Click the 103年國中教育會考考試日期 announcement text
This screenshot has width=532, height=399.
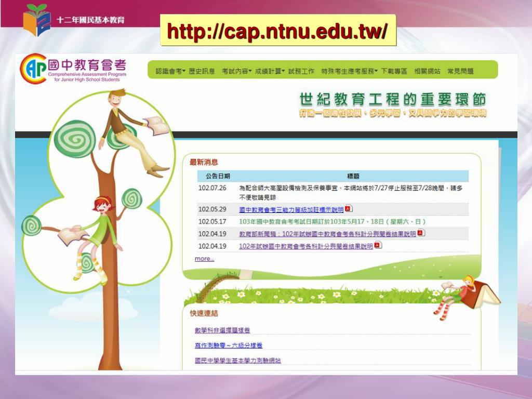(x=332, y=221)
